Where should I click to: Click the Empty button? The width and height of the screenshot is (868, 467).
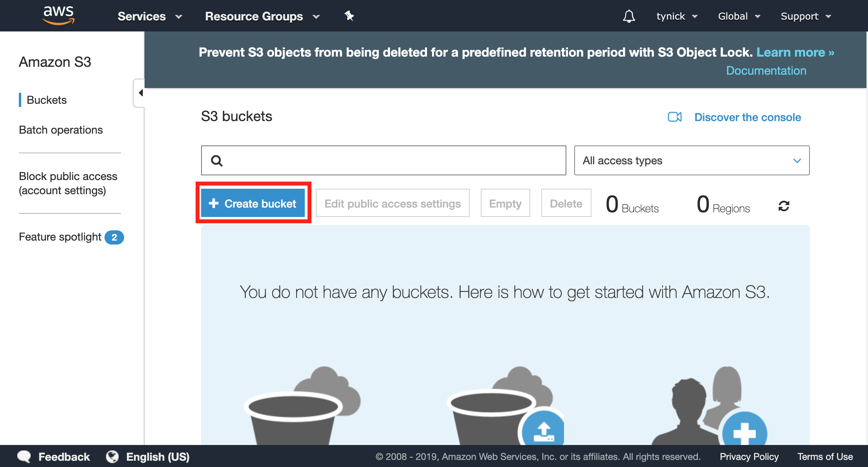coord(505,203)
